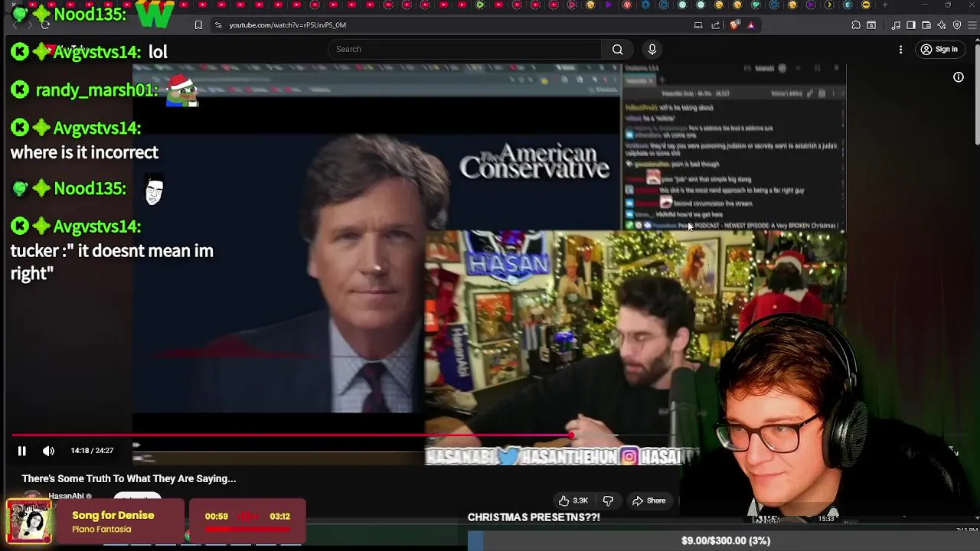Click the song album art thumbnail
This screenshot has width=980, height=551.
tap(29, 521)
